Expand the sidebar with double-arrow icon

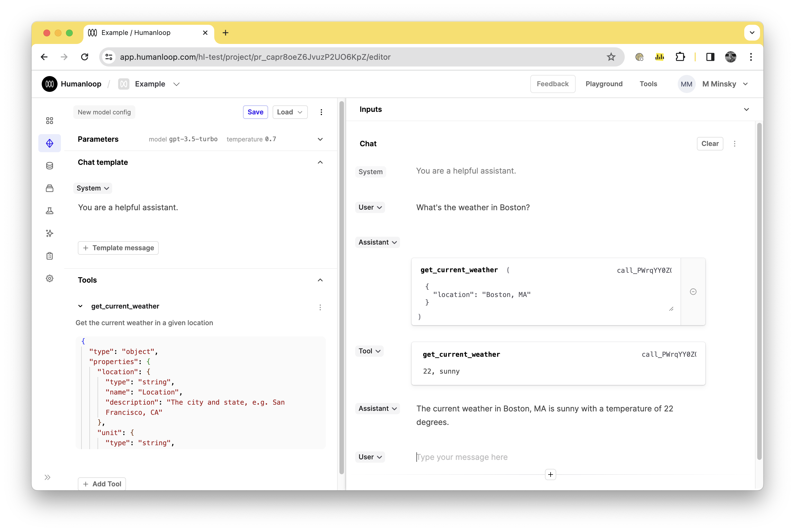(48, 477)
